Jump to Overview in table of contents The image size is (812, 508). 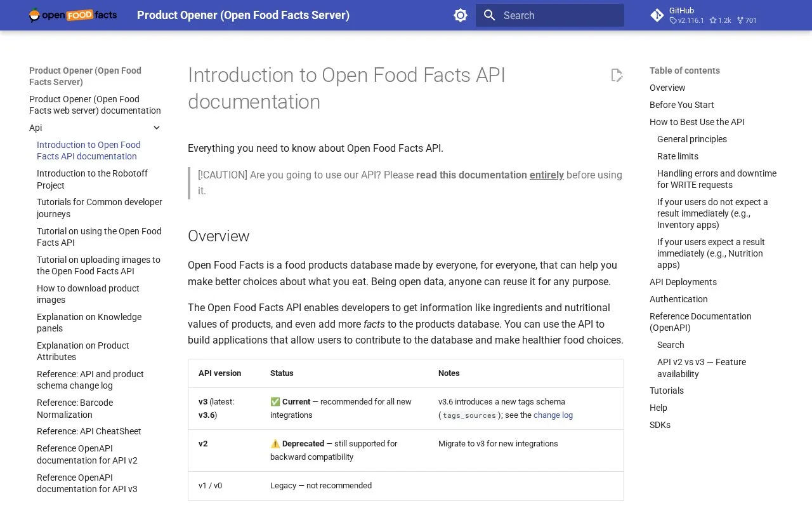pyautogui.click(x=667, y=88)
